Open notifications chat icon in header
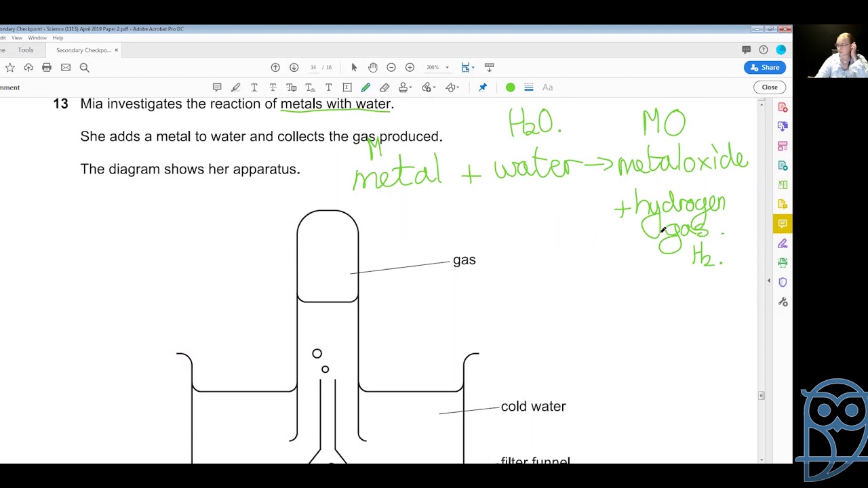 tap(746, 49)
